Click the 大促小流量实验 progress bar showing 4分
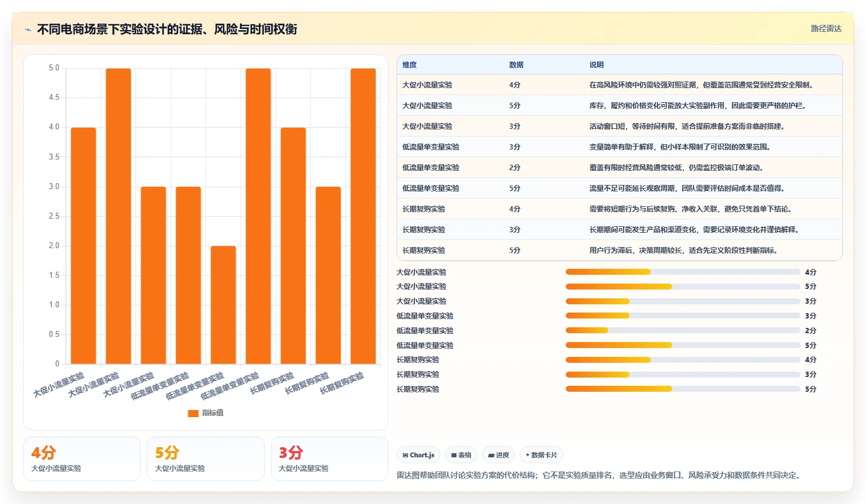 (x=683, y=272)
